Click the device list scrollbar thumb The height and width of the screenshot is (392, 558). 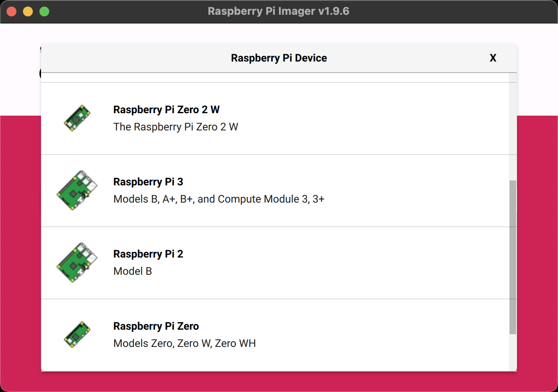[512, 257]
